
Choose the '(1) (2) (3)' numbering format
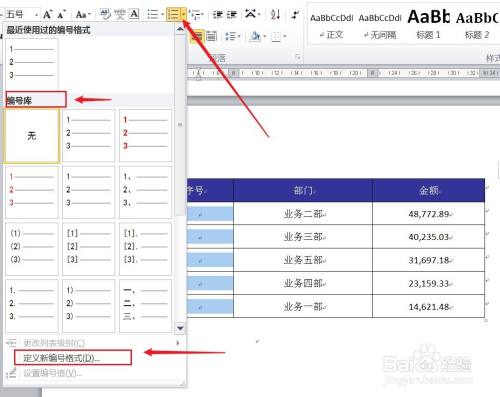point(32,249)
